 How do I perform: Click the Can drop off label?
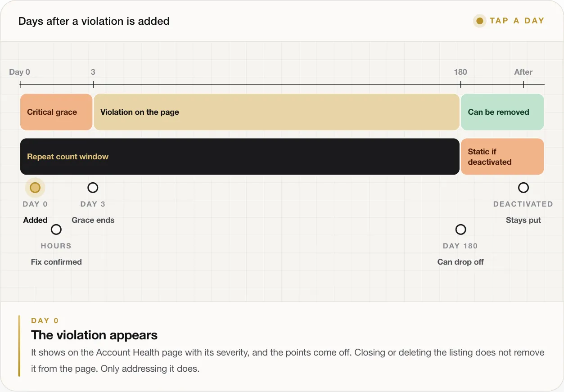(460, 262)
